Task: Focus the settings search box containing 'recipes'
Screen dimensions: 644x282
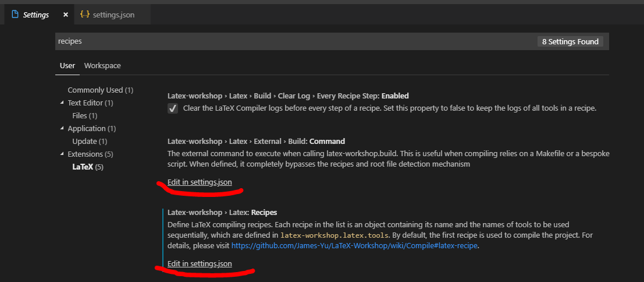Action: pos(291,41)
